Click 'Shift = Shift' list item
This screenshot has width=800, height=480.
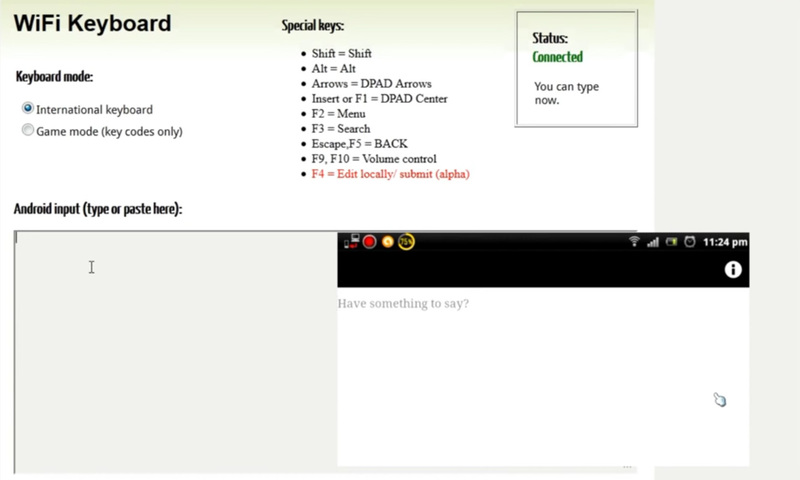(341, 54)
